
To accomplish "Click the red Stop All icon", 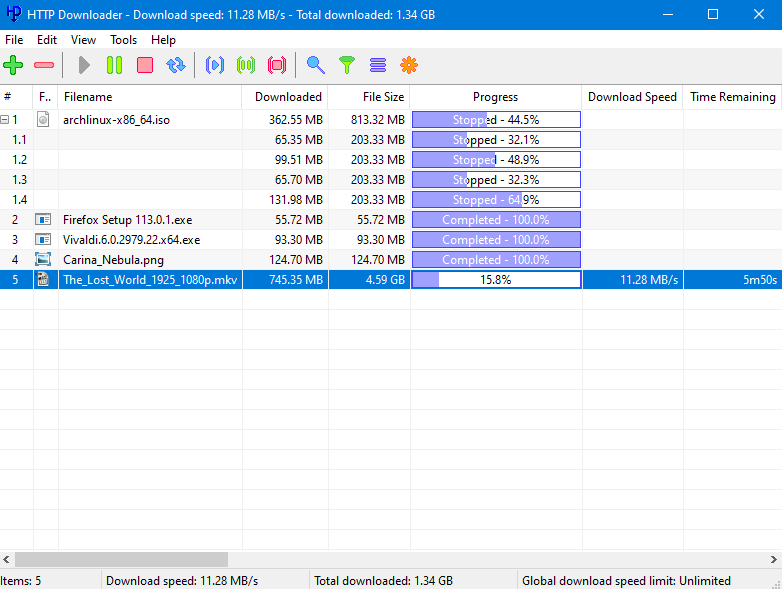I will (277, 65).
